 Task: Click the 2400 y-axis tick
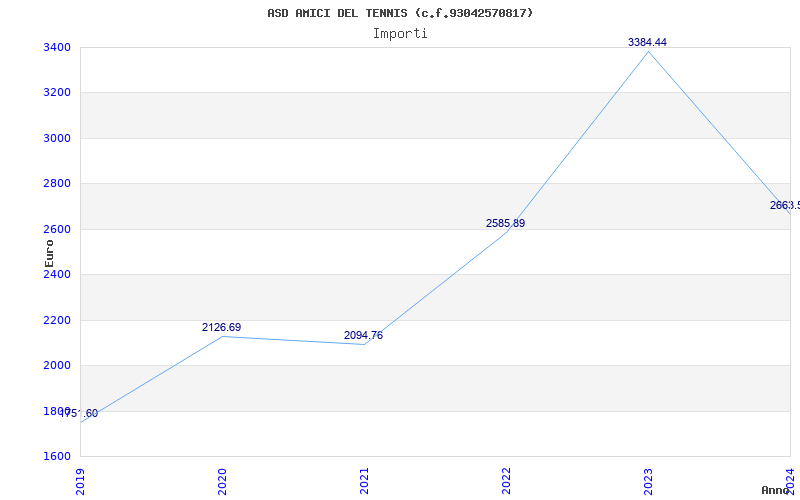57,275
